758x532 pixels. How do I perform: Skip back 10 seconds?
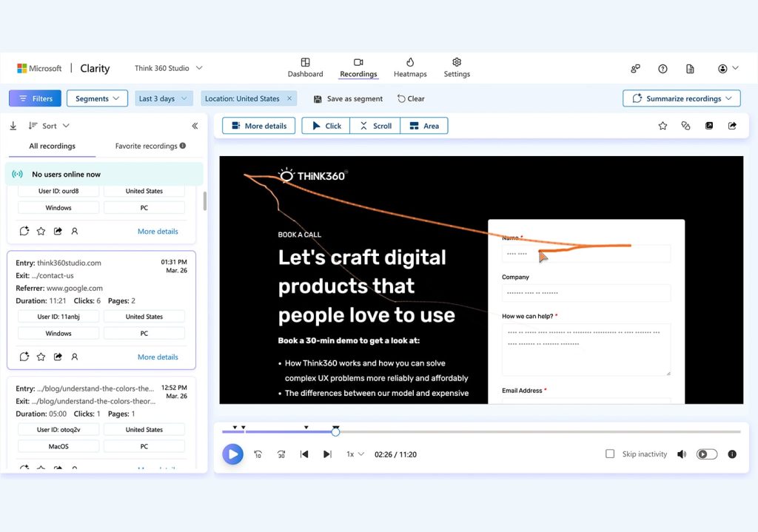(258, 454)
